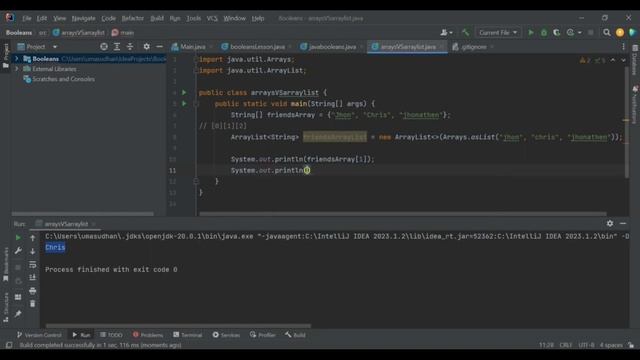Click the editor horizontal scrollbar
The image size is (640, 360).
(402, 213)
